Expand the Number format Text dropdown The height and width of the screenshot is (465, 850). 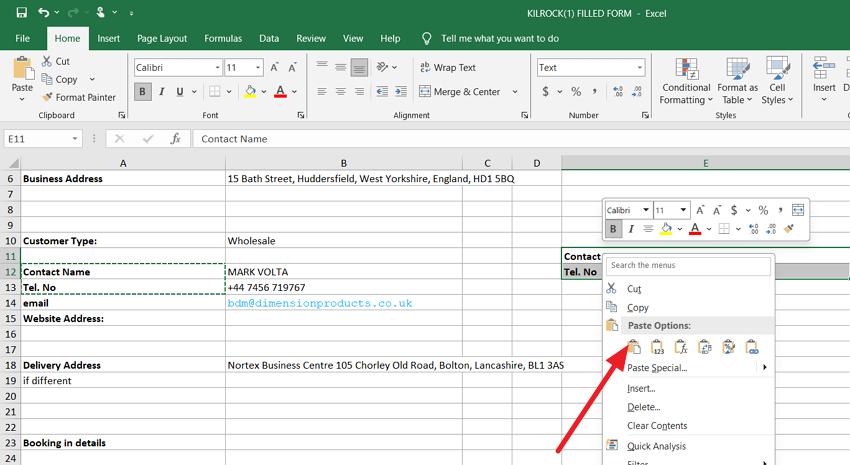click(640, 68)
